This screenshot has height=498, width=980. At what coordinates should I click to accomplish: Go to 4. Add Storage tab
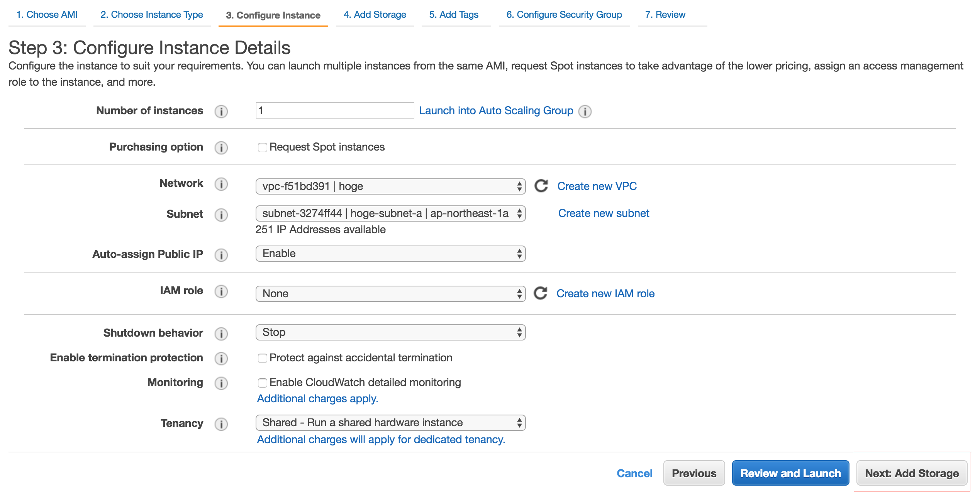375,15
